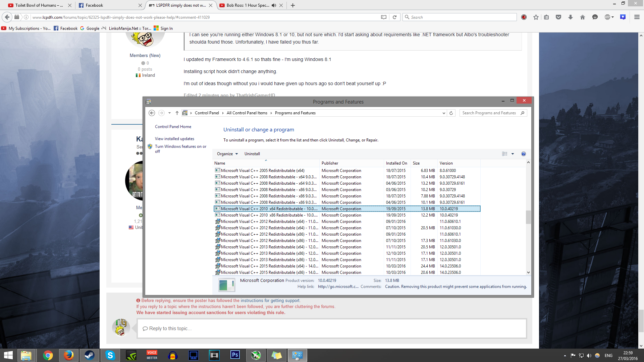Open Steam from the taskbar
644x362 pixels.
pos(89,355)
